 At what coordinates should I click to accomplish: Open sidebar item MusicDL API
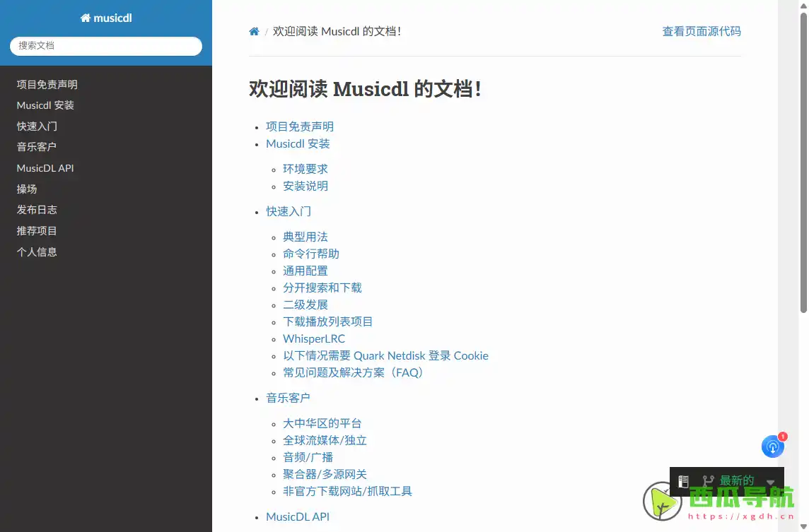coord(45,168)
